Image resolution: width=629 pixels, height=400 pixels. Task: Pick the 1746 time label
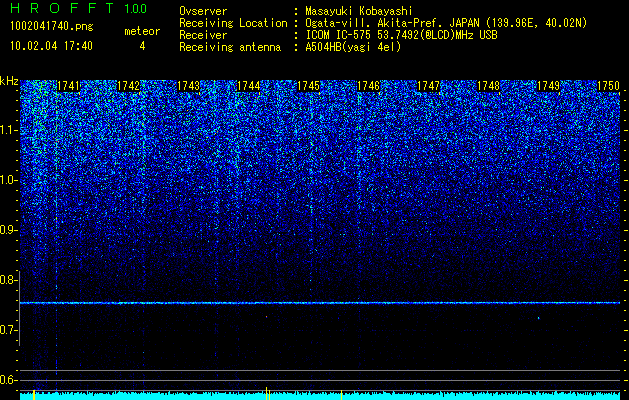tap(368, 86)
